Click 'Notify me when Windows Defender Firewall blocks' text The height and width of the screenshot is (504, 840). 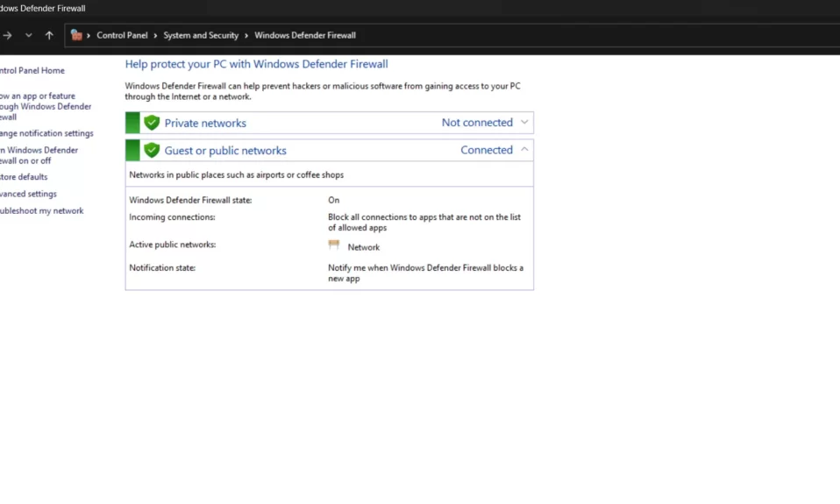point(426,273)
